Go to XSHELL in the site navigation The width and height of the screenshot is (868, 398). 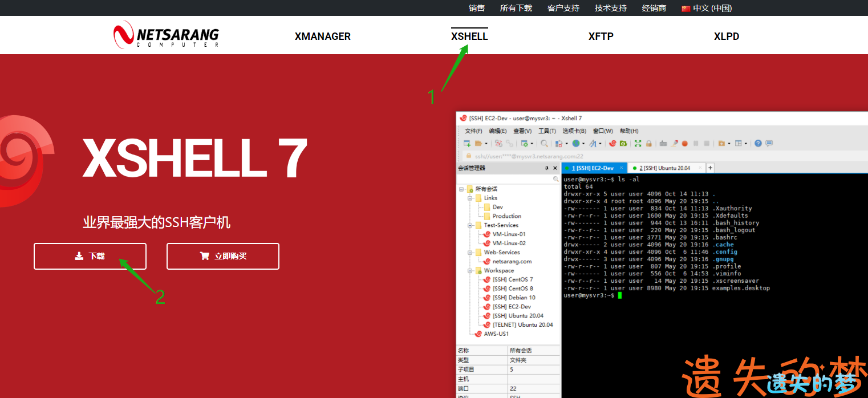[469, 36]
